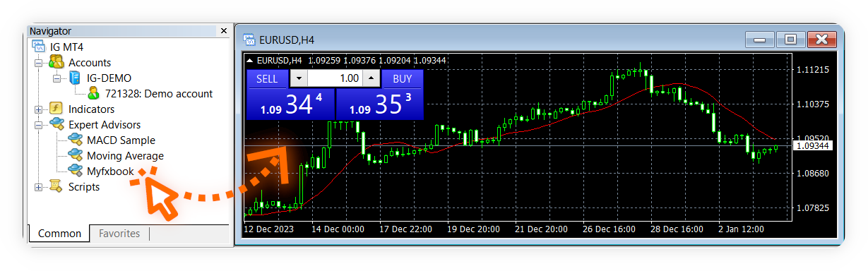Click the MACD Sample advisor icon
Viewport: 868px width, 271px height.
tap(75, 140)
